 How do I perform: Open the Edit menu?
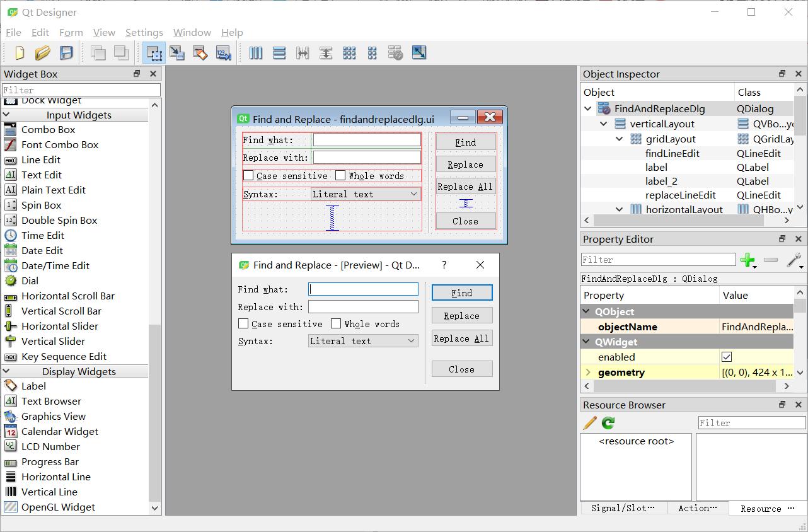pos(40,33)
